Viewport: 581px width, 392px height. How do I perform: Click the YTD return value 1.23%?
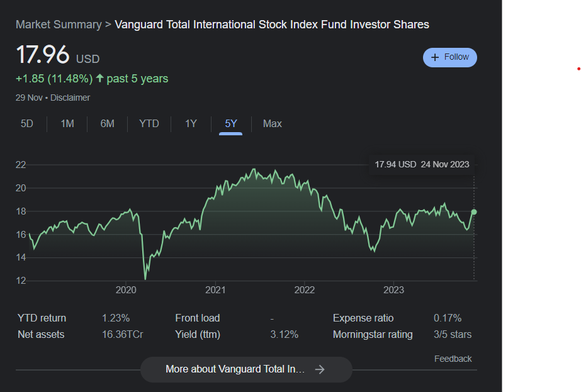(x=116, y=318)
